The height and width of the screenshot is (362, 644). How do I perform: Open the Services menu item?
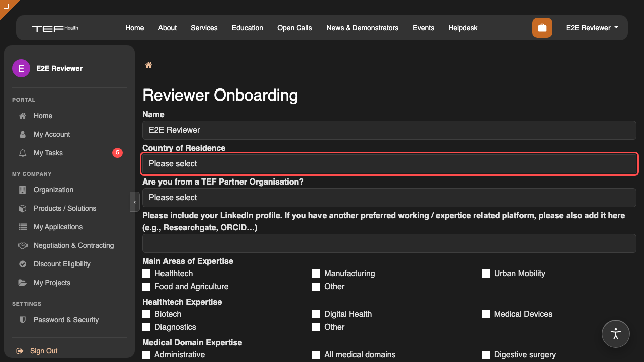click(204, 28)
